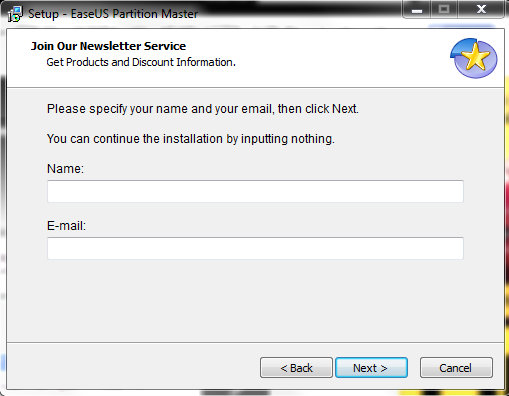Click the Name: label
Viewport: 509px width, 396px height.
click(65, 169)
